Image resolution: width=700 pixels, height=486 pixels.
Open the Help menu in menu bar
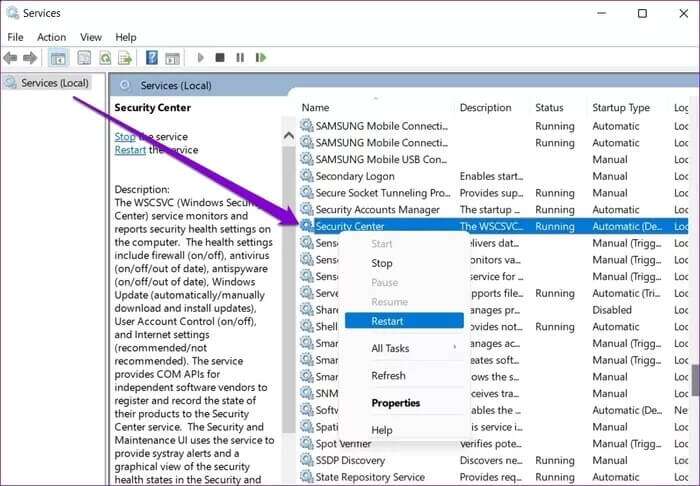(125, 37)
